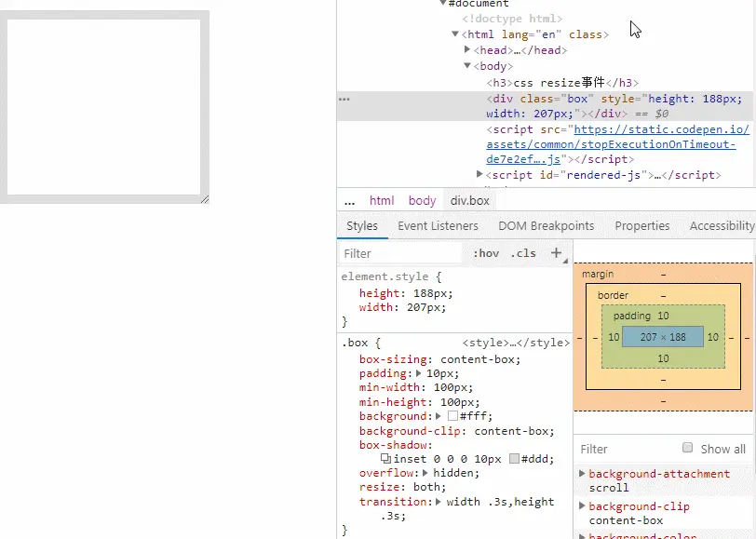Collapse the body element
The width and height of the screenshot is (756, 539).
click(x=466, y=65)
